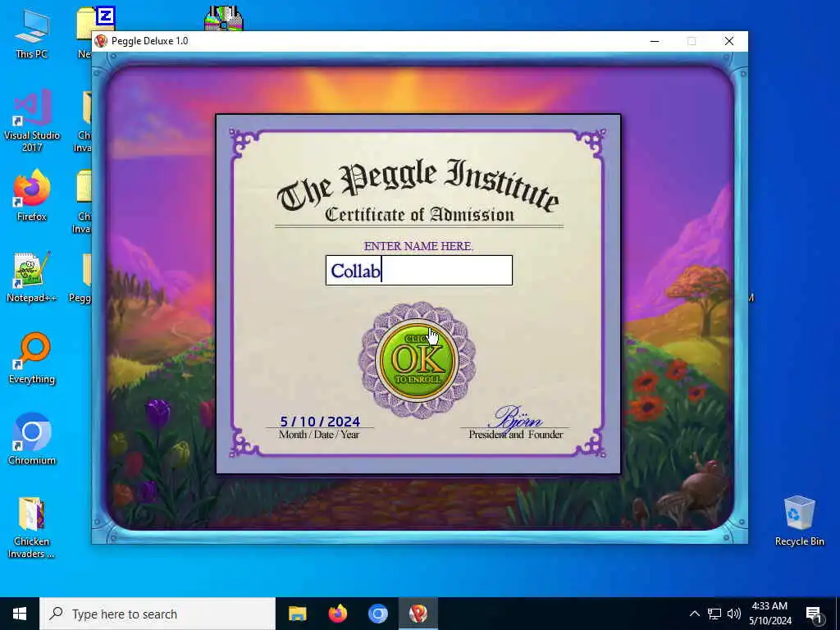The width and height of the screenshot is (840, 630).
Task: Select the Chicken Invaders folder icon
Action: click(32, 527)
